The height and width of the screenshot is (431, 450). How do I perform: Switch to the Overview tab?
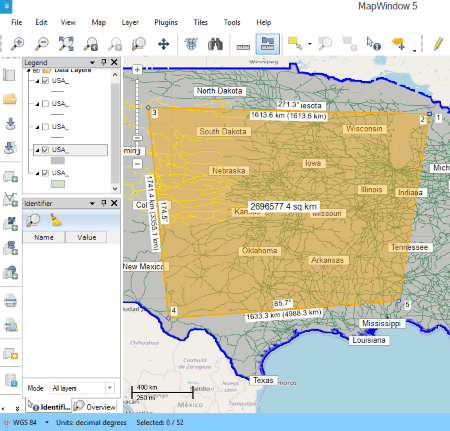95,407
